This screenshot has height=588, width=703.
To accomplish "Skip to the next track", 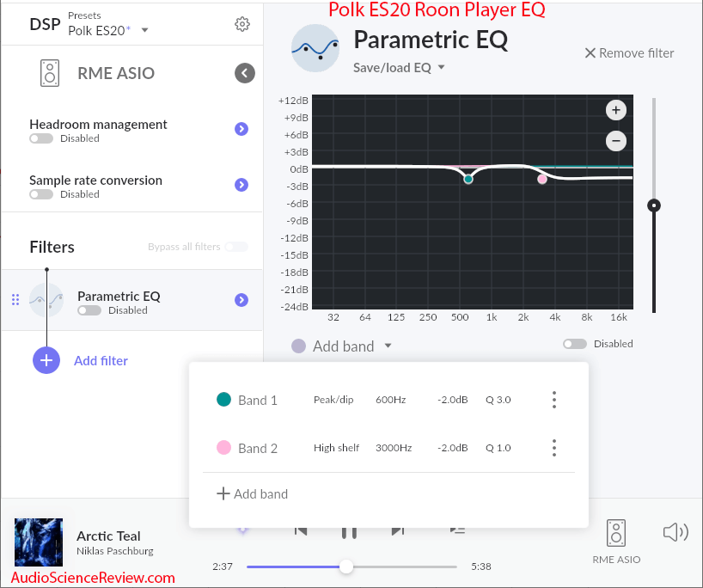I will pyautogui.click(x=398, y=531).
